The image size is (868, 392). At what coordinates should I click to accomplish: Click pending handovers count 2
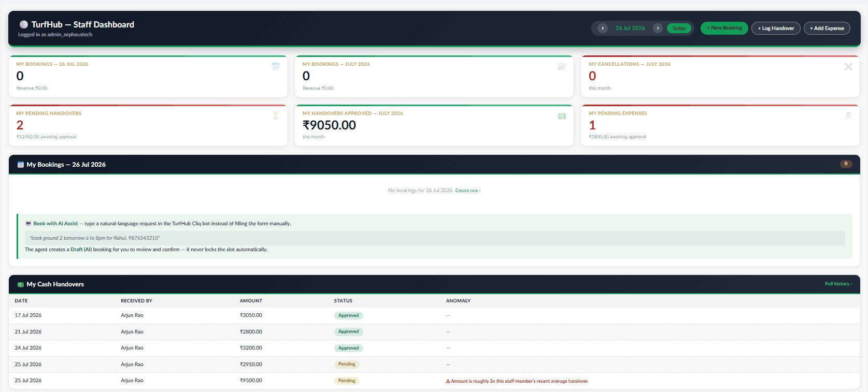click(20, 125)
